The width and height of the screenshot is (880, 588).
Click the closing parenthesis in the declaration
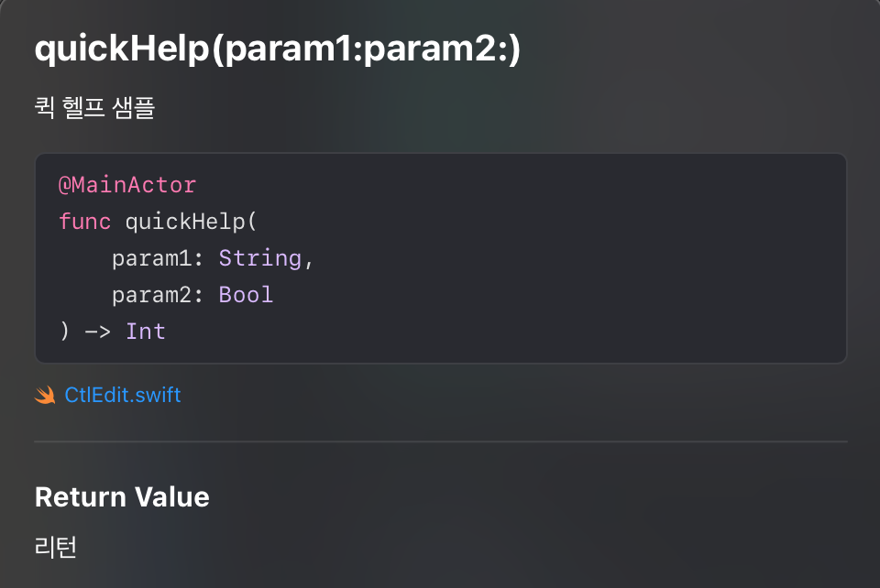pyautogui.click(x=64, y=332)
